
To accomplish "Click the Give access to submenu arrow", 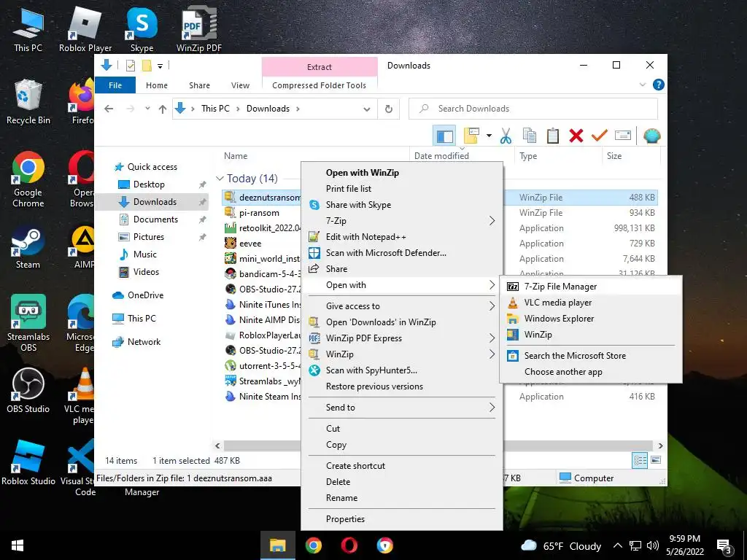I will pos(492,306).
